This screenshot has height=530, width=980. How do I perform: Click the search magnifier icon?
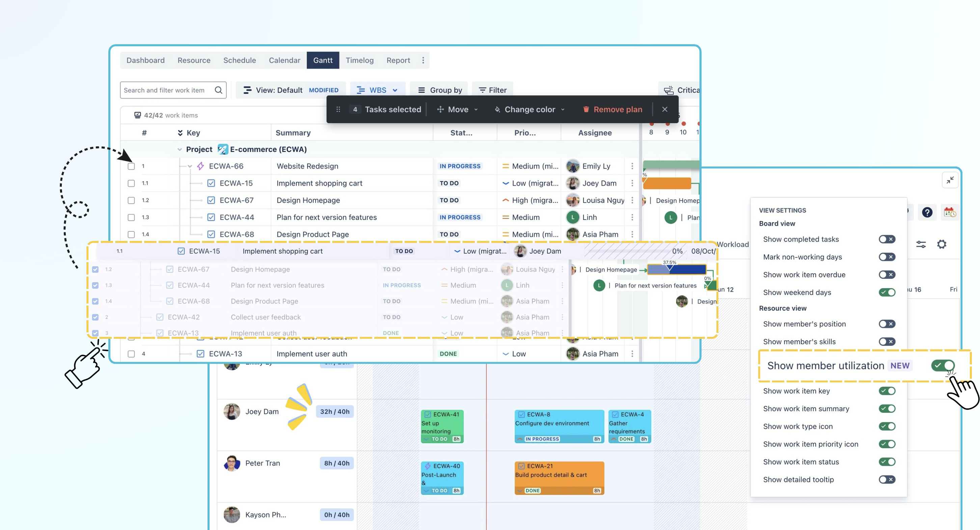pyautogui.click(x=218, y=90)
